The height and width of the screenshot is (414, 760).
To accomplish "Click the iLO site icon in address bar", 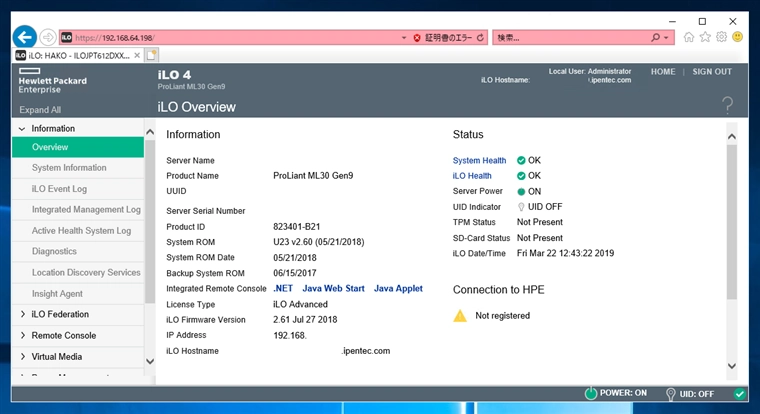I will tap(66, 37).
